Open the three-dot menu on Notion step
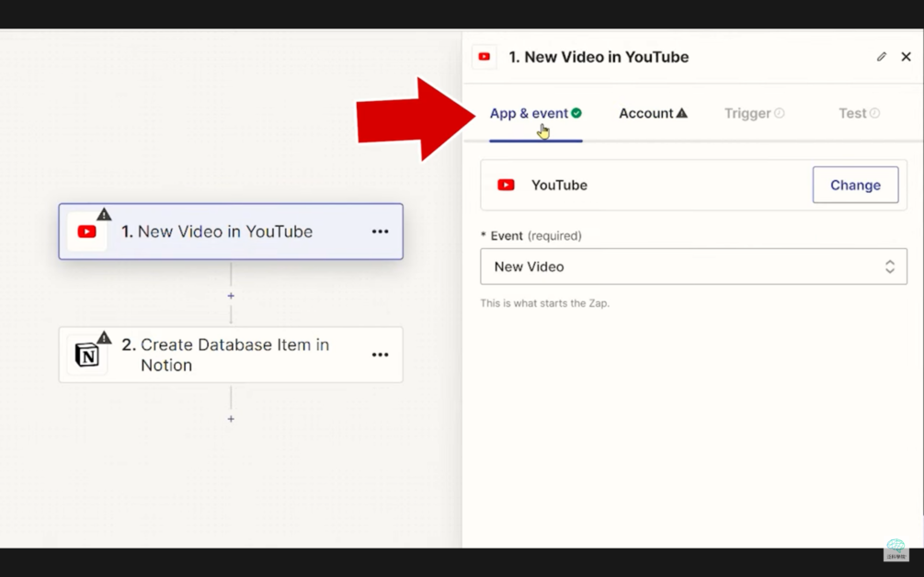The height and width of the screenshot is (577, 924). click(x=380, y=355)
